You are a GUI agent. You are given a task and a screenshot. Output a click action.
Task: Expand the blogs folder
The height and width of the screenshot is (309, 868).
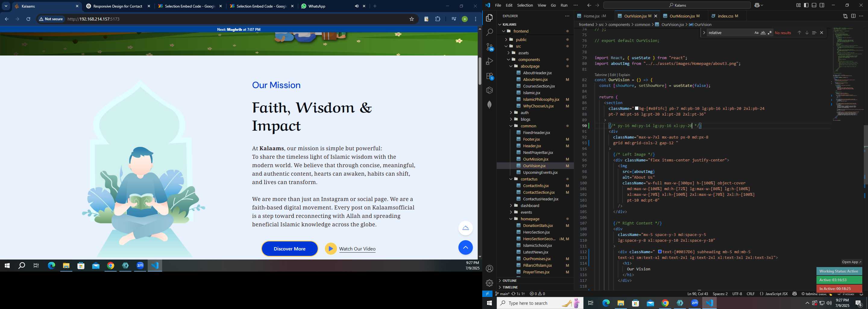tap(525, 119)
